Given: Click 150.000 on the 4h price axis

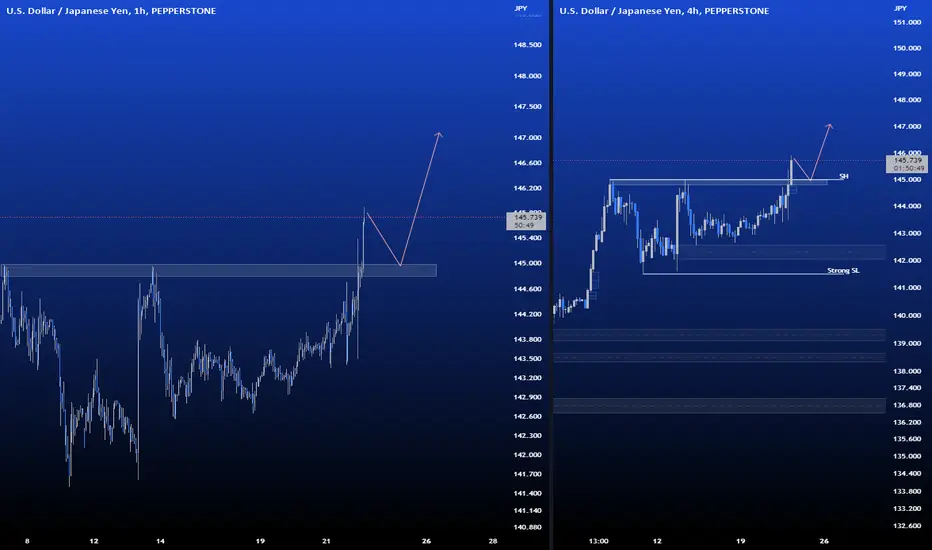Looking at the screenshot, I should click(x=907, y=48).
